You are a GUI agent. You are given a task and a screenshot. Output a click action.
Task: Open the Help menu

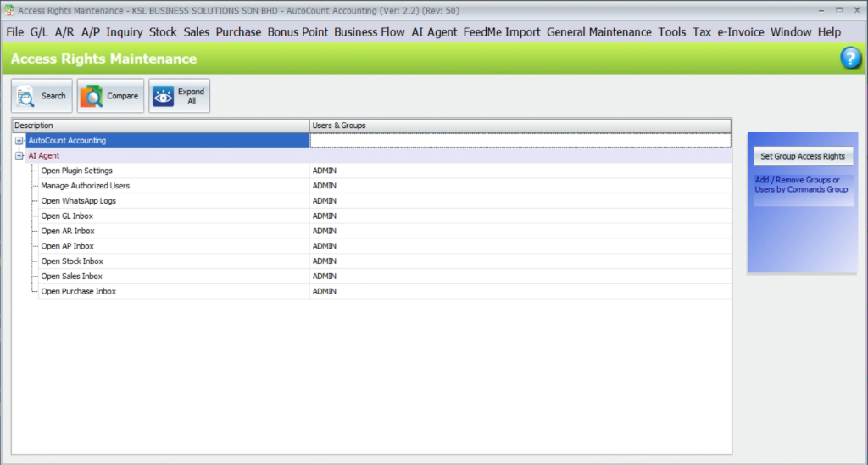pos(829,32)
